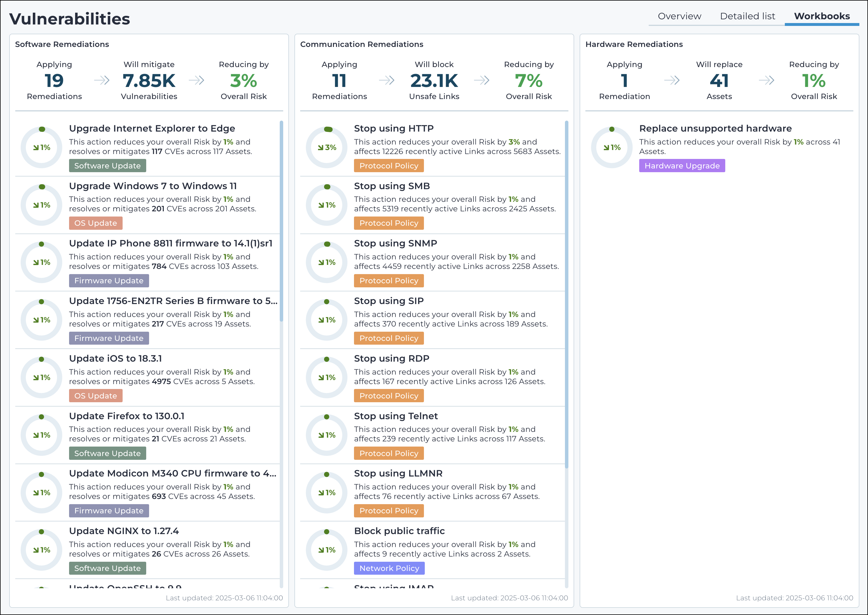This screenshot has height=615, width=868.
Task: Click the risk gauge for IP Phone 8811 firmware
Action: click(x=42, y=262)
